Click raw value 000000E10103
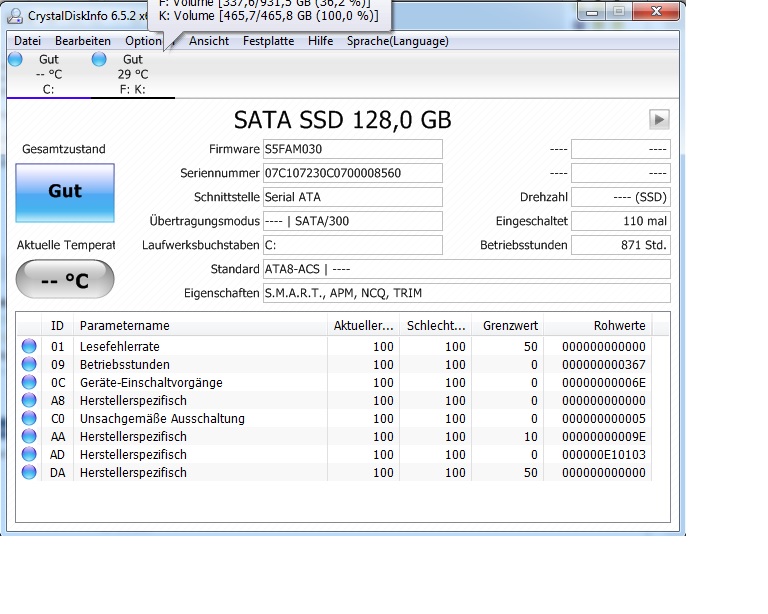 (603, 455)
